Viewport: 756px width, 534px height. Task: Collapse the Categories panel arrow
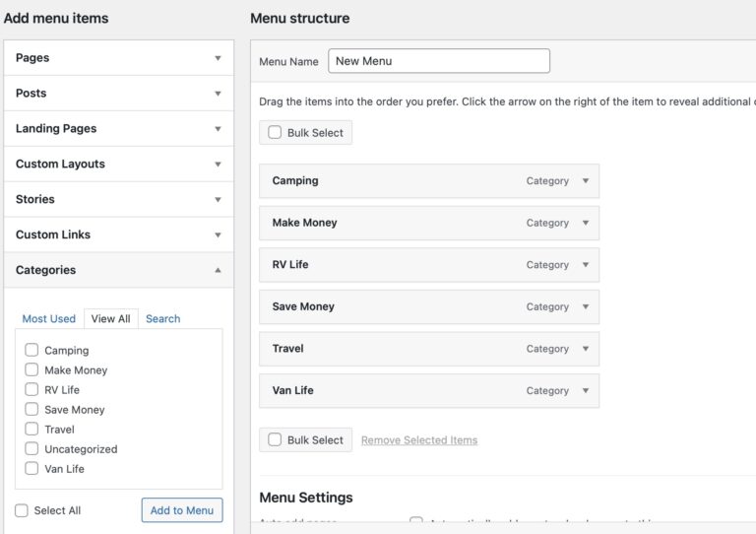point(218,270)
